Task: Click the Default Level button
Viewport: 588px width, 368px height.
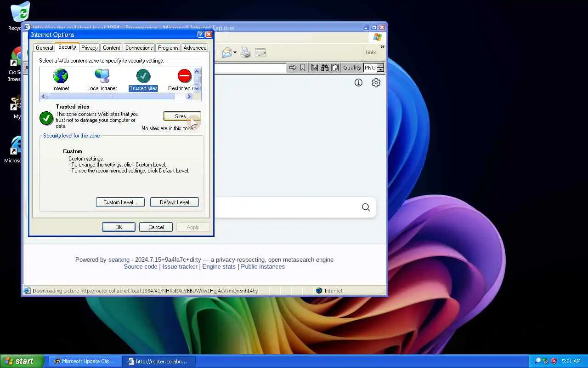Action: pos(175,202)
